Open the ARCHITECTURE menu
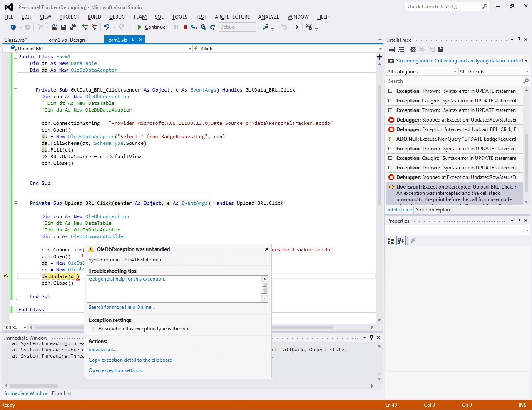This screenshot has height=410, width=532. tap(232, 17)
